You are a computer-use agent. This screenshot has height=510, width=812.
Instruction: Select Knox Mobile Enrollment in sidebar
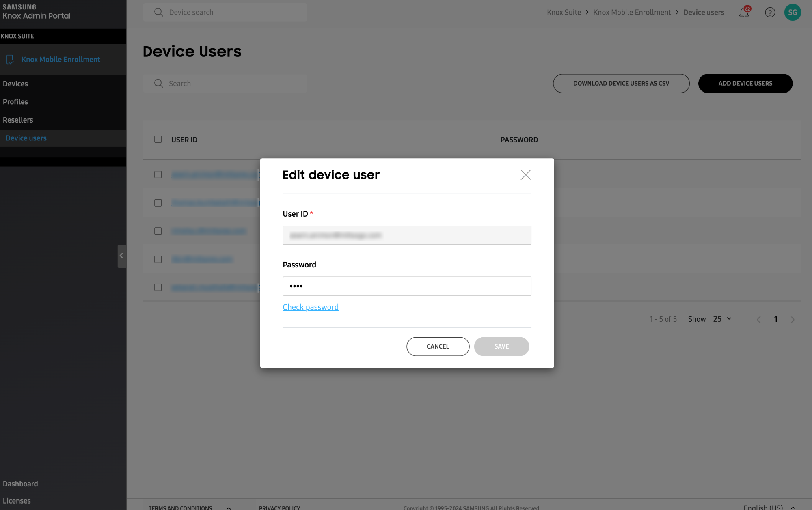[60, 60]
